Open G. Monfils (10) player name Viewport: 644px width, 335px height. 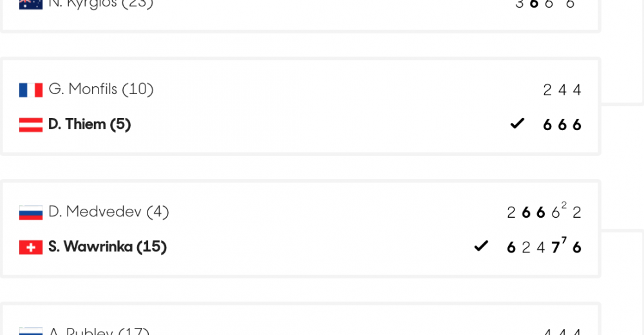click(x=101, y=89)
